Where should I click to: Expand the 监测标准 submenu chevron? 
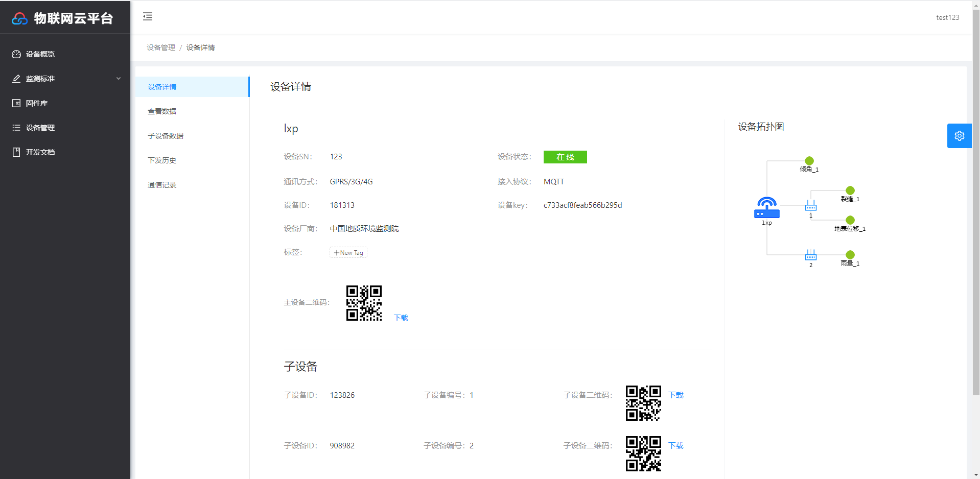coord(119,79)
